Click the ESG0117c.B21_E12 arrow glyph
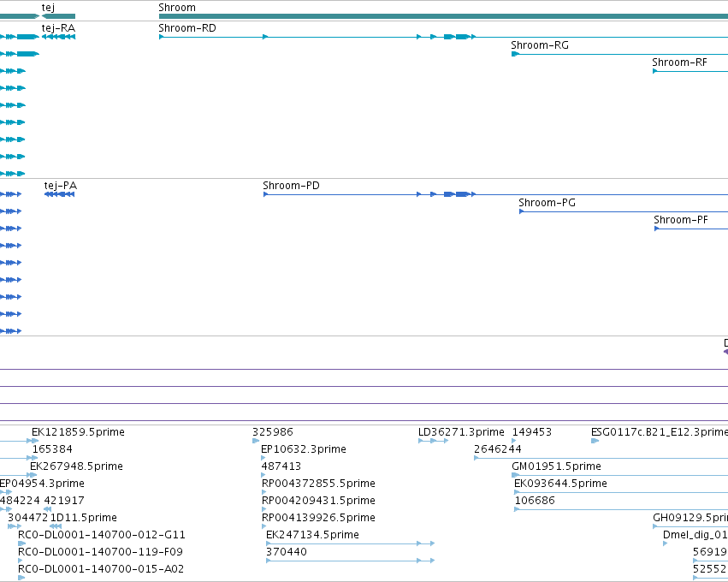The image size is (728, 582). coord(595,441)
